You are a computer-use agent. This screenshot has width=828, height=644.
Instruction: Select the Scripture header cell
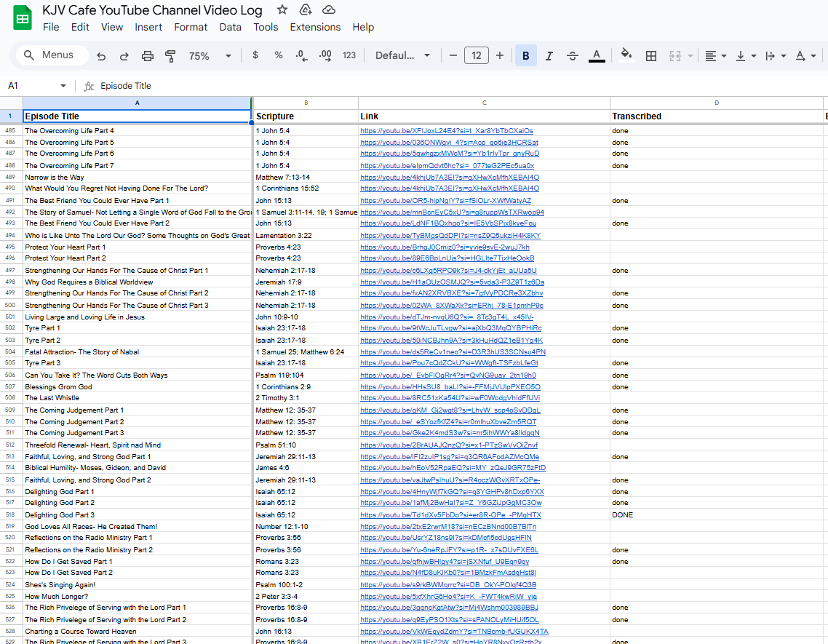coord(306,116)
